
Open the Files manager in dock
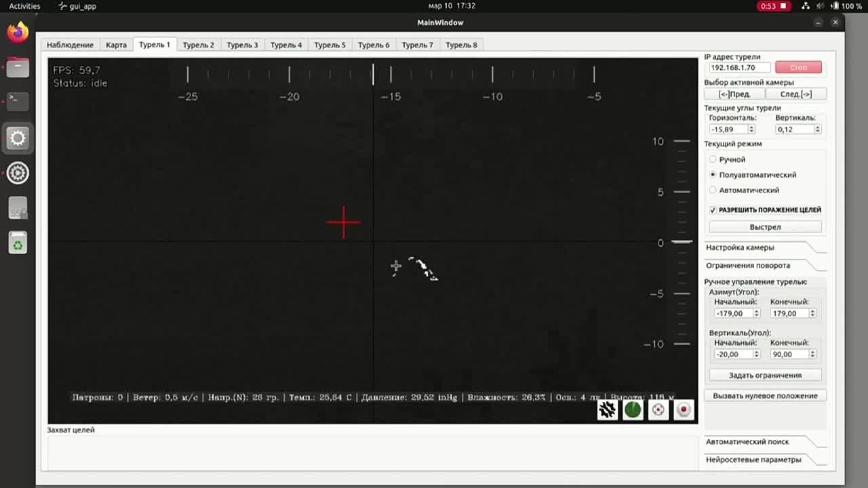click(x=18, y=67)
